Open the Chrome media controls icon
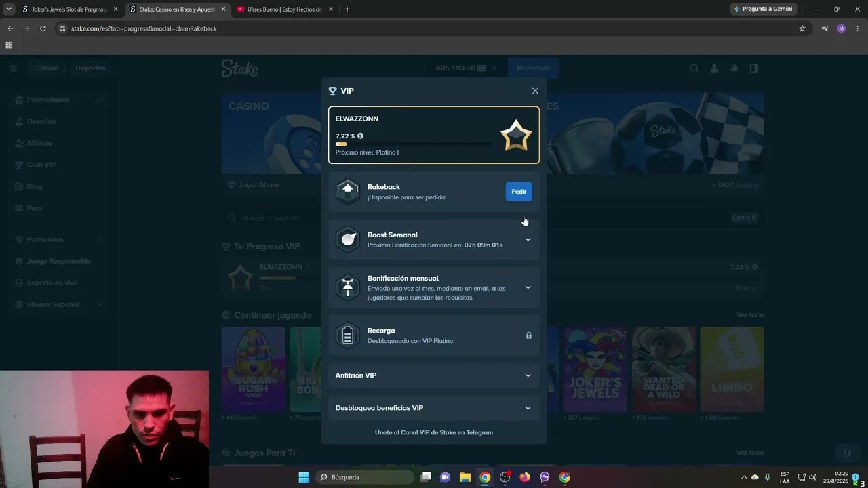The height and width of the screenshot is (488, 868). 825,28
